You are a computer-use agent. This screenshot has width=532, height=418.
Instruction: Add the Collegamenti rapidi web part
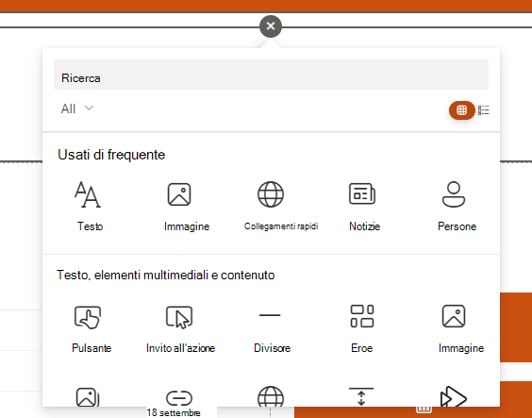[281, 207]
